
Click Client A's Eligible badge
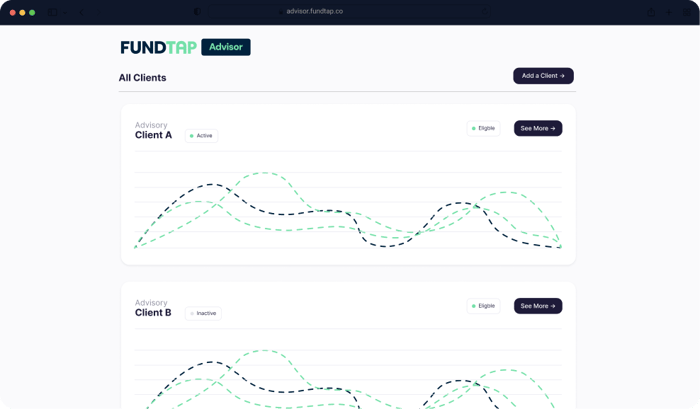tap(483, 128)
